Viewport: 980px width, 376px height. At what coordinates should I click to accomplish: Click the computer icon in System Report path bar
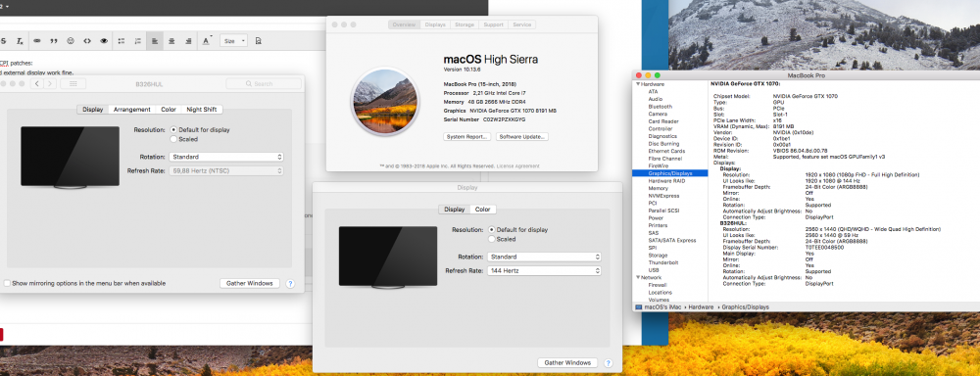coord(639,307)
